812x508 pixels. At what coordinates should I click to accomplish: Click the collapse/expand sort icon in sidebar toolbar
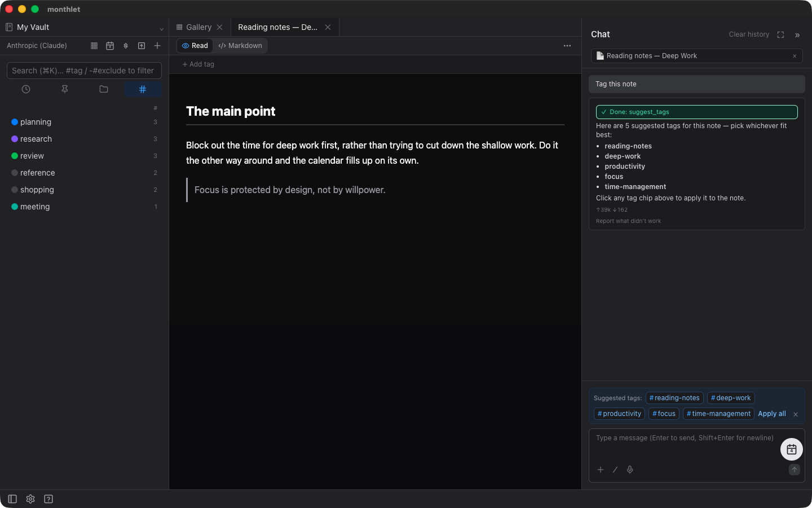(126, 46)
